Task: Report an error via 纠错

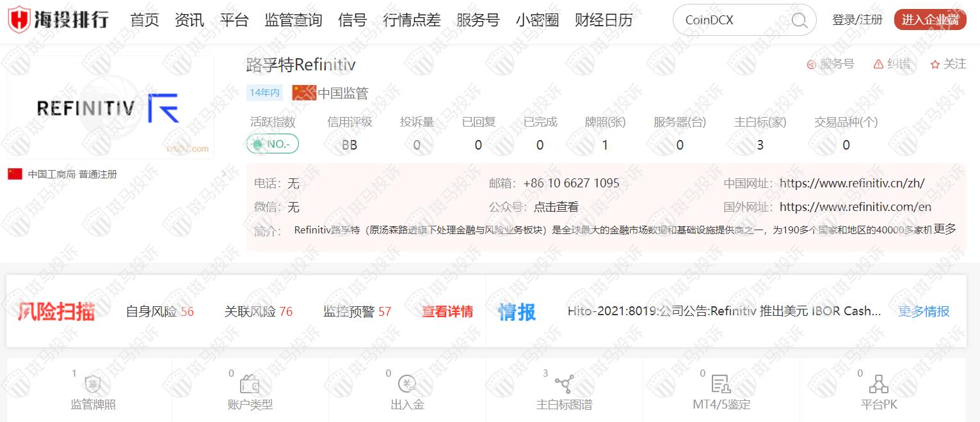Action: point(892,64)
